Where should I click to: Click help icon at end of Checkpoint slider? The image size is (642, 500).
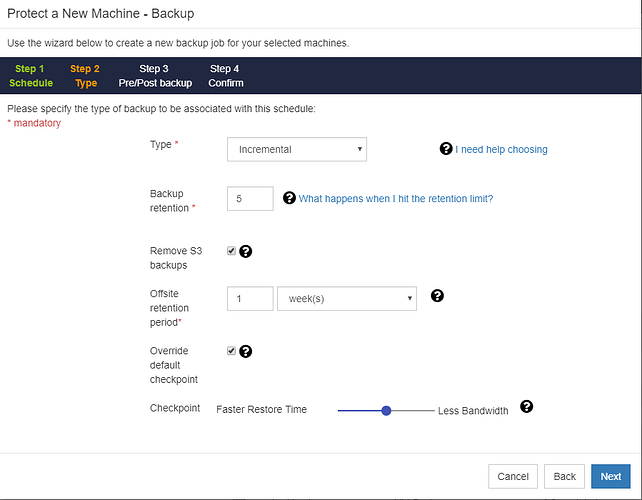(528, 407)
